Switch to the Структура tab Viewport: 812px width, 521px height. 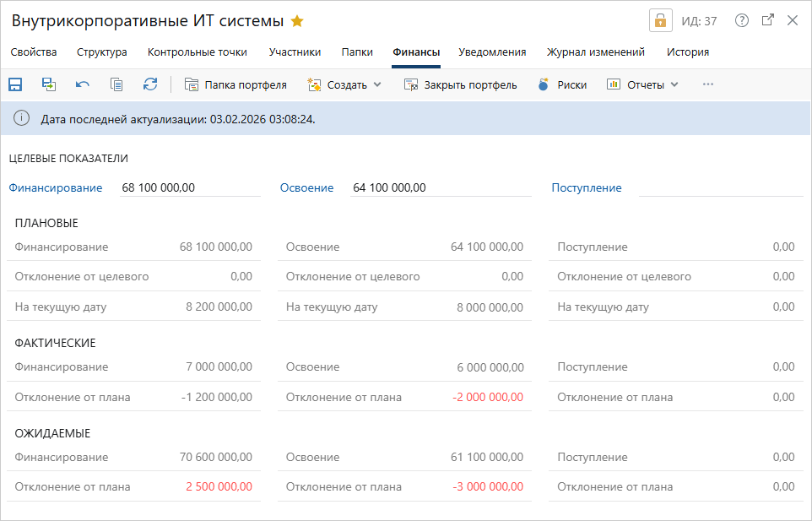point(102,52)
